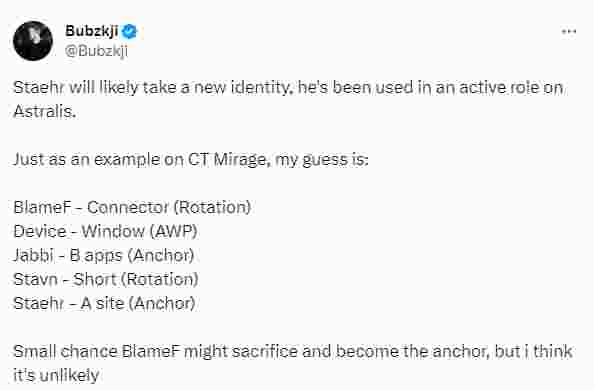Click the "Stavn - Short (Rotation)" line
594x390 pixels.
[x=106, y=279]
